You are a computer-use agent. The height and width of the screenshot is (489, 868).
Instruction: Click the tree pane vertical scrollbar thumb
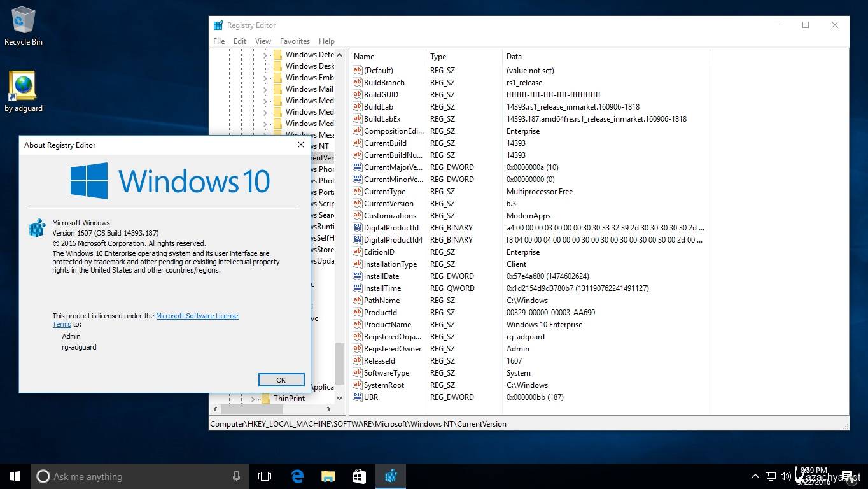[340, 364]
